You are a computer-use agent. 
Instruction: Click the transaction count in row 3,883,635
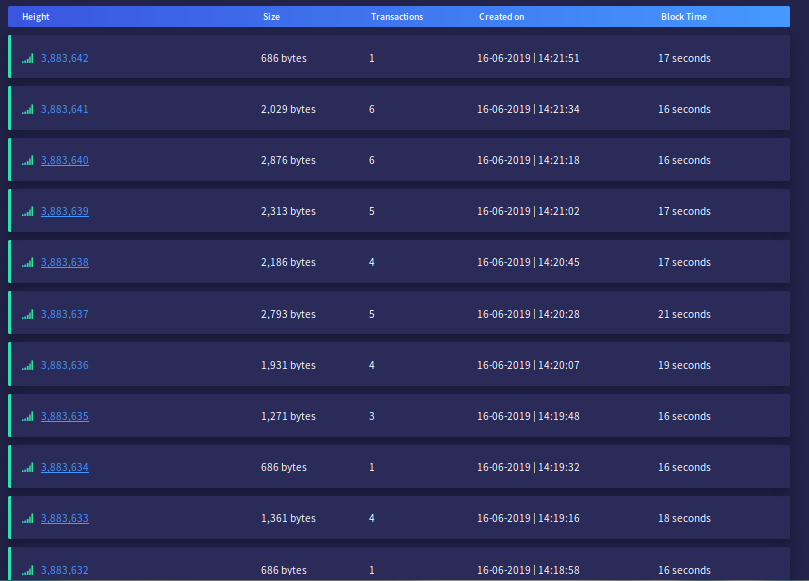tap(372, 416)
